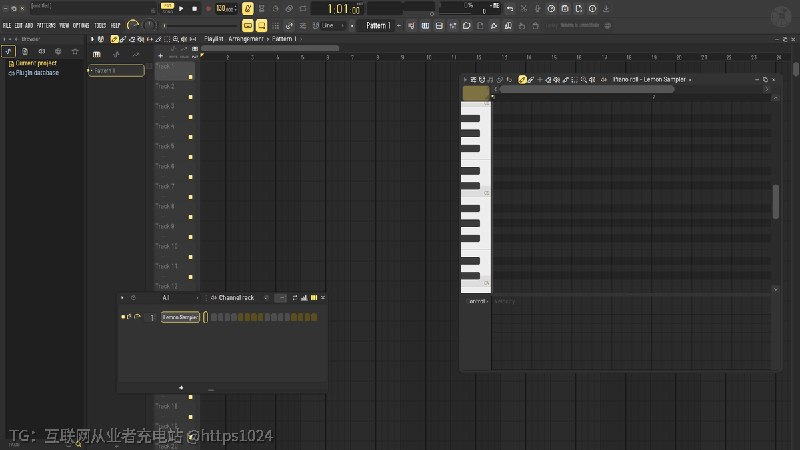Open the HELP menu

click(115, 26)
